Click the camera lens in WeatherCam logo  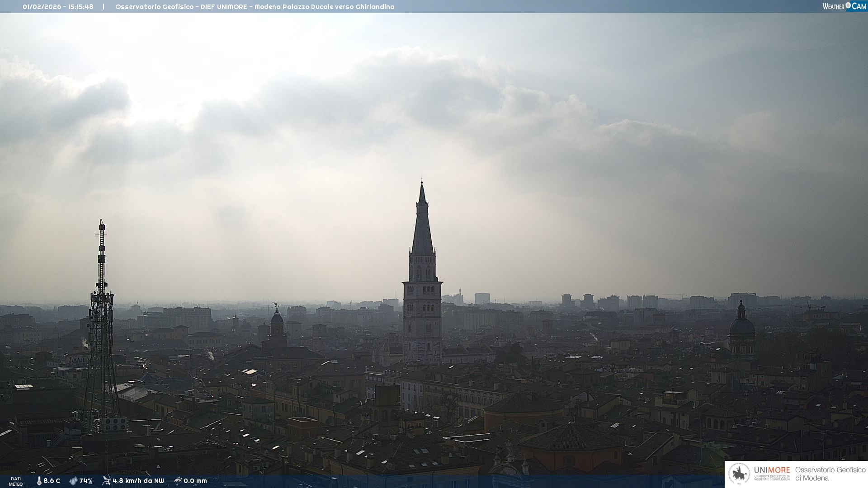[x=848, y=5]
